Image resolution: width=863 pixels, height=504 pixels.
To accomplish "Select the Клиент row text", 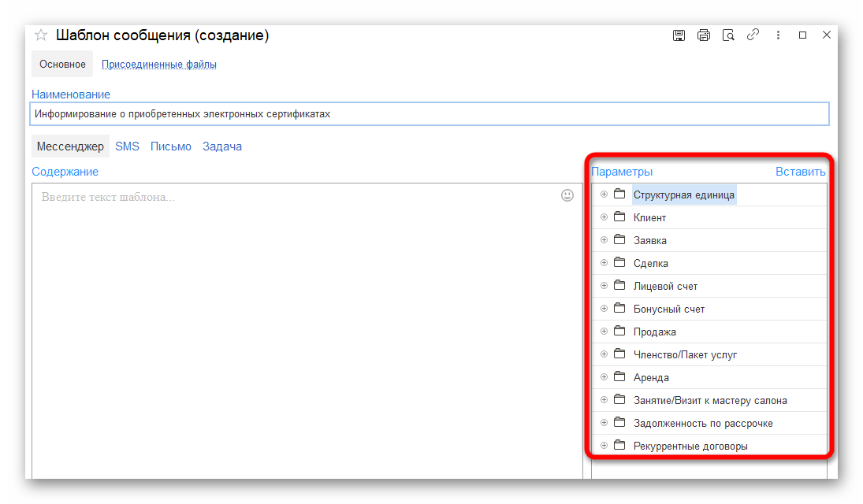I will coord(649,218).
